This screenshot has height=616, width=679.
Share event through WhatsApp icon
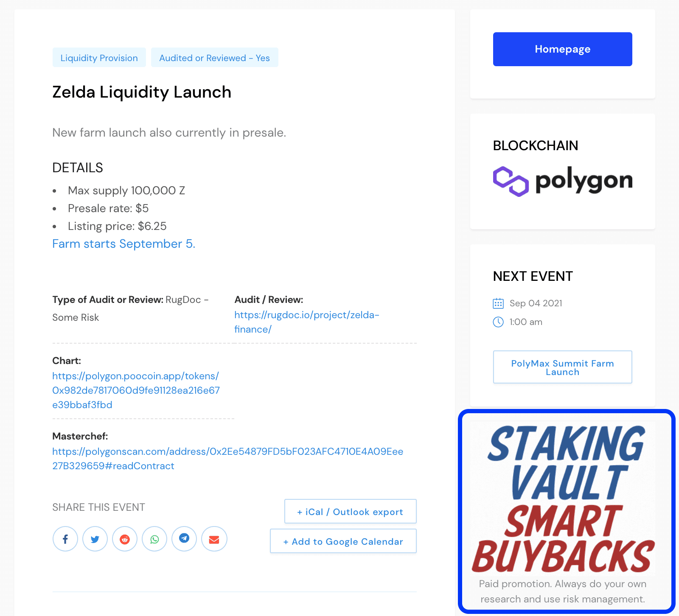(154, 539)
